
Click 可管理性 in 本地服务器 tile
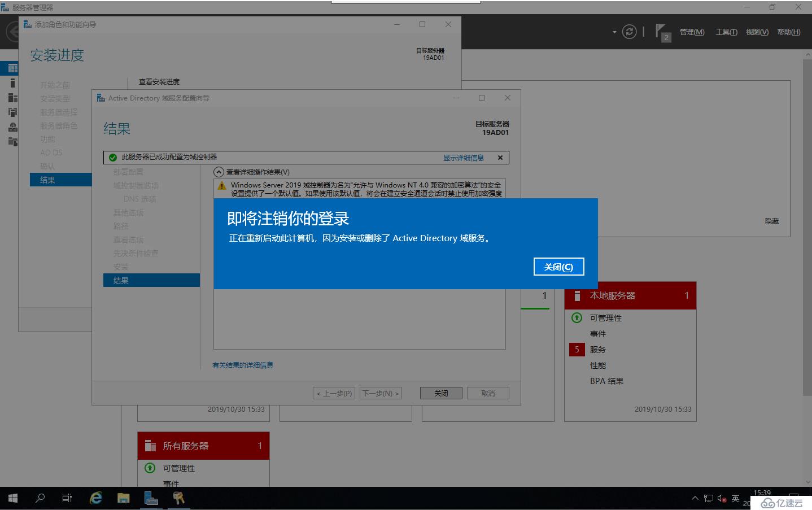[x=605, y=318]
